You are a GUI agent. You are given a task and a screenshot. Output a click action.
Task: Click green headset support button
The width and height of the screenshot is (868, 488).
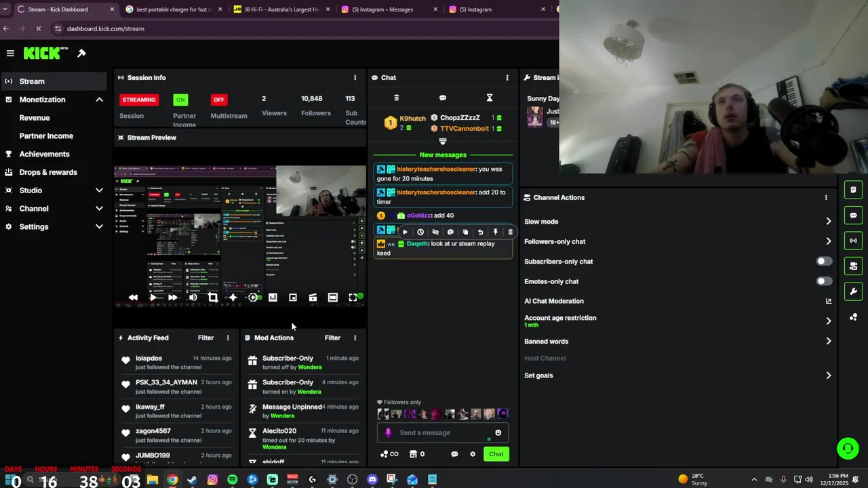pos(848,448)
